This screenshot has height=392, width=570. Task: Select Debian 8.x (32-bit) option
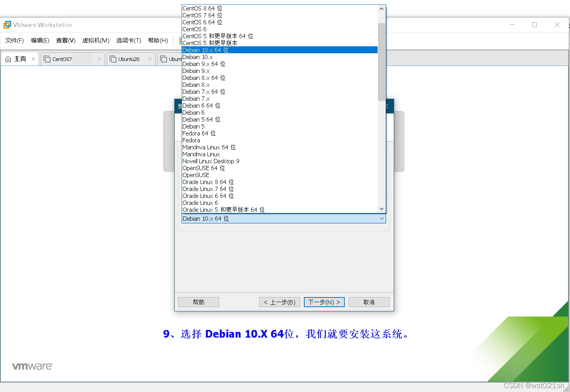point(280,85)
